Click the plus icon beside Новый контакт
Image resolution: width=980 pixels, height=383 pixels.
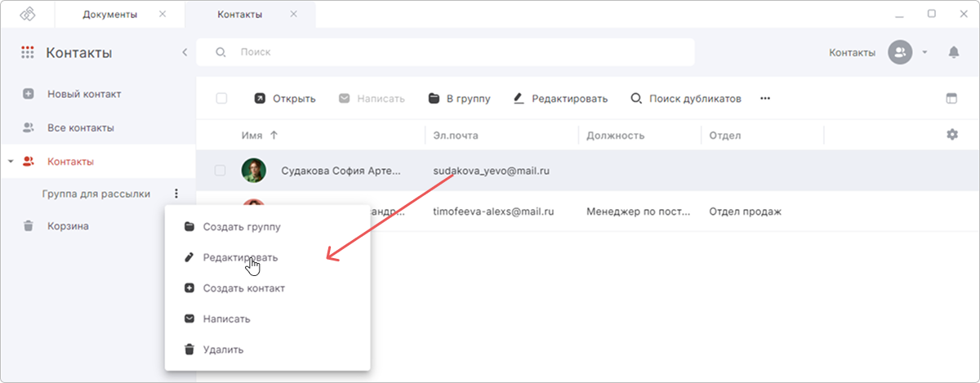click(29, 94)
